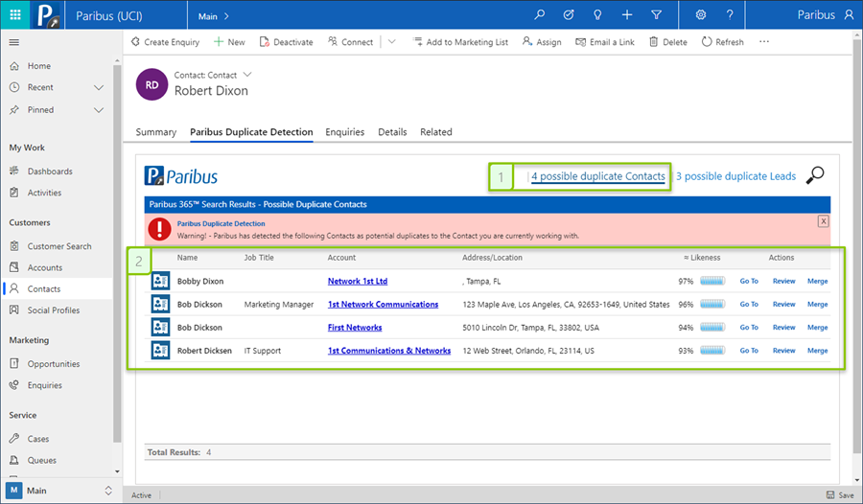Assign the contact record
Image resolution: width=863 pixels, height=504 pixels.
(542, 42)
